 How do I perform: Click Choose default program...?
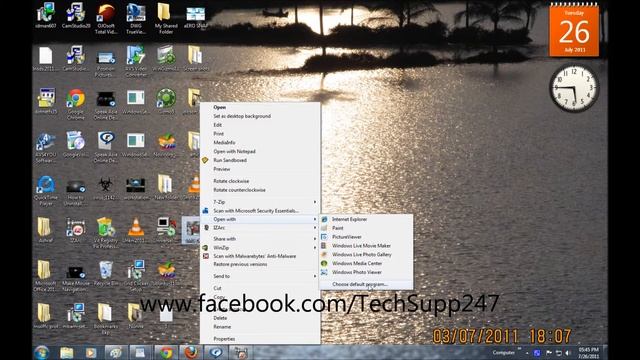point(366,284)
